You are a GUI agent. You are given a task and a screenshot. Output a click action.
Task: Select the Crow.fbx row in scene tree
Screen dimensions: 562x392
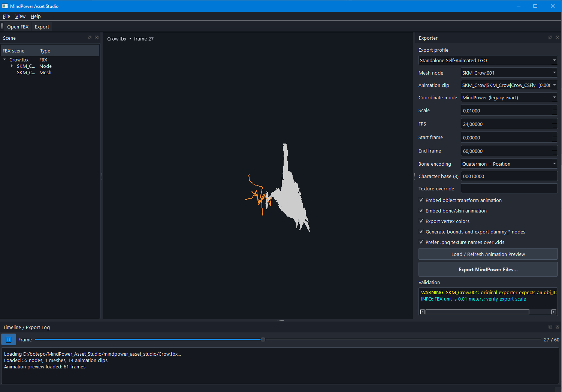click(x=50, y=60)
